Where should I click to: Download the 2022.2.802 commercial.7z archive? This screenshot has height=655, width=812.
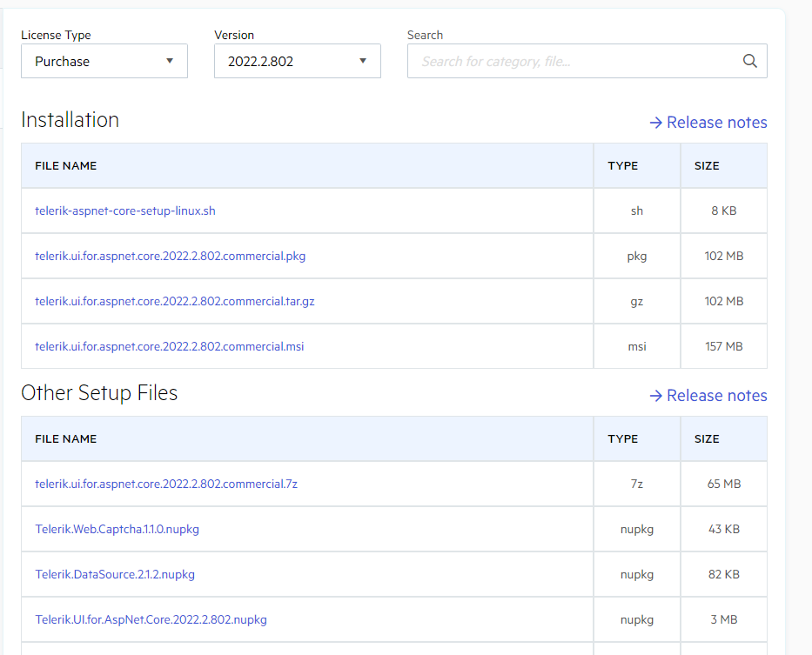point(166,484)
